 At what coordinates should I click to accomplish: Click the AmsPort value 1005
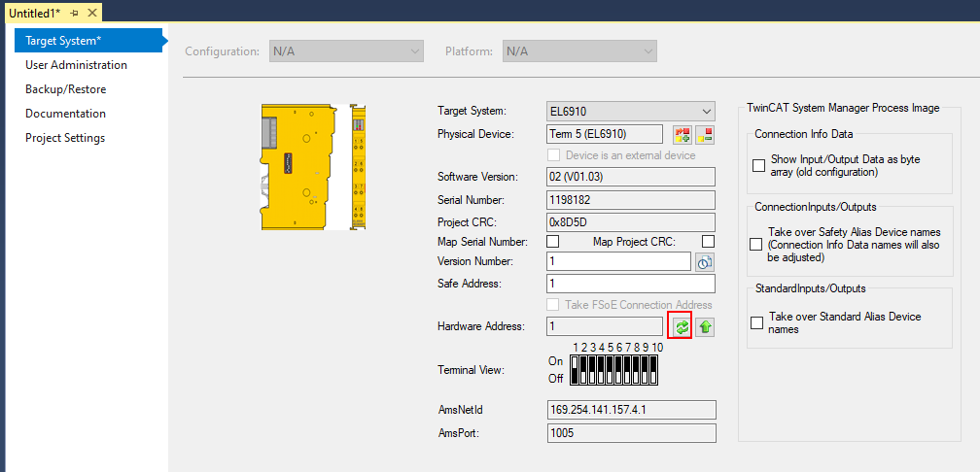coord(631,433)
